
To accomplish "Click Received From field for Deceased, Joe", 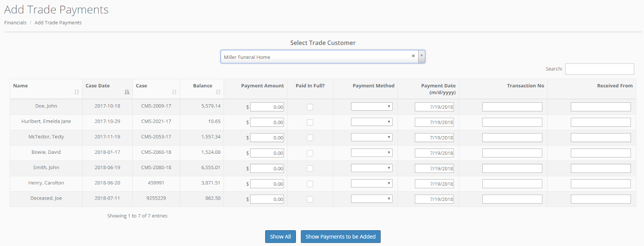I will (601, 199).
